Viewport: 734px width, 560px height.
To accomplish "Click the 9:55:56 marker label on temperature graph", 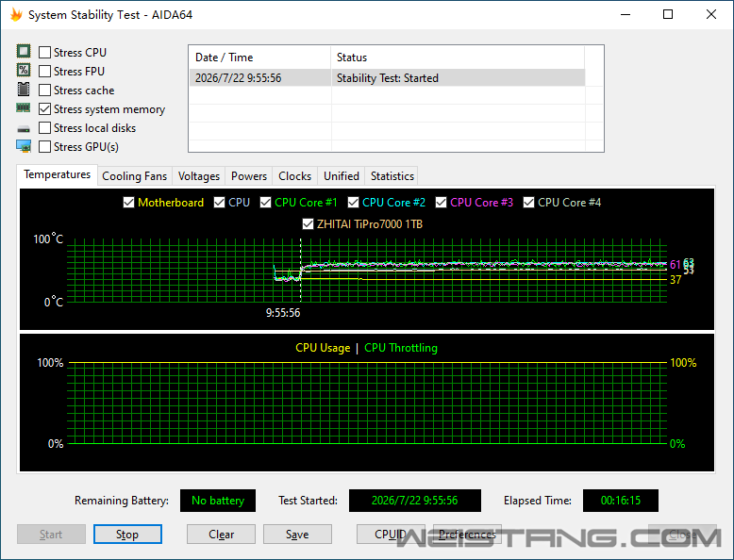I will tap(283, 313).
